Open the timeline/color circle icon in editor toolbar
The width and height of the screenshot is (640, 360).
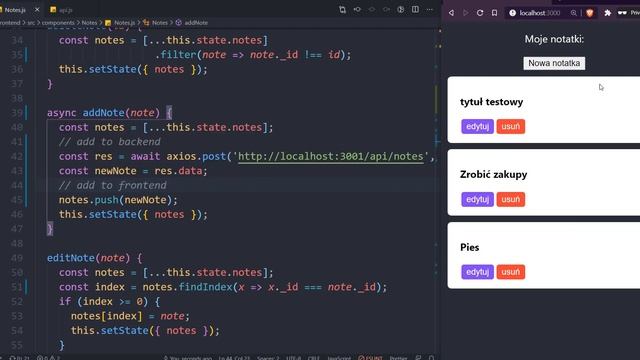[401, 9]
